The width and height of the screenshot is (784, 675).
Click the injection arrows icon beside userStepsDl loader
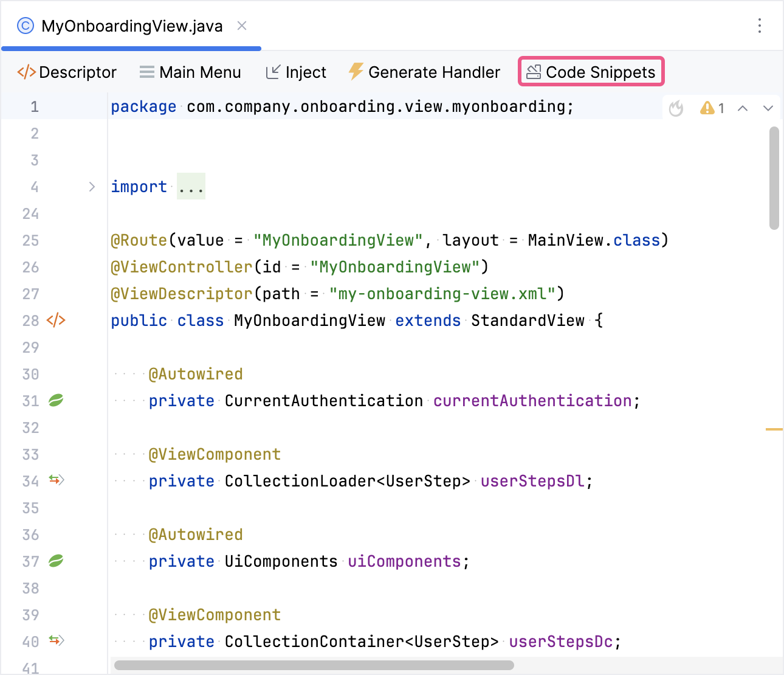click(x=55, y=480)
